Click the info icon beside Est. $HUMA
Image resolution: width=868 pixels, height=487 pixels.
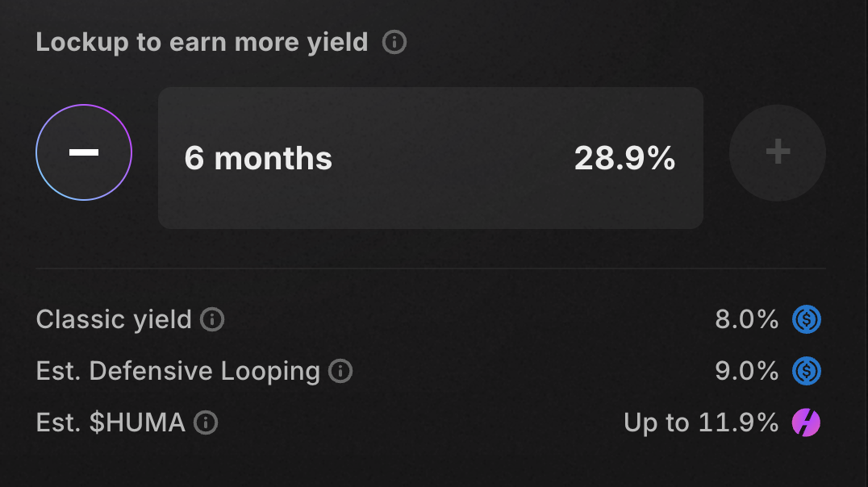tap(207, 423)
